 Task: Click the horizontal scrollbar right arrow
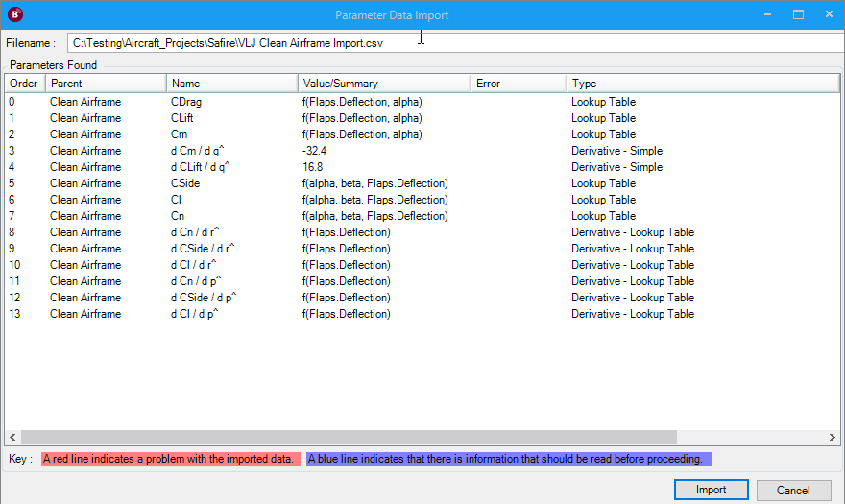click(833, 437)
